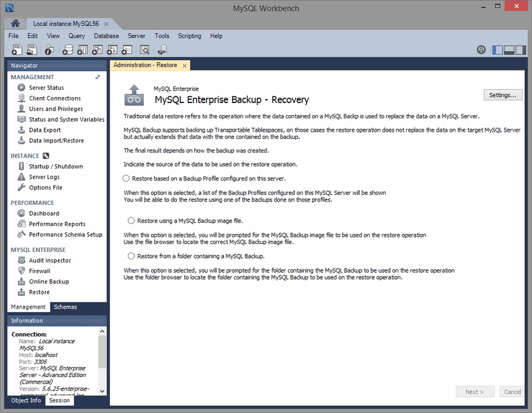This screenshot has height=413, width=532.
Task: Toggle bottom output panel visibility
Action: click(509, 50)
